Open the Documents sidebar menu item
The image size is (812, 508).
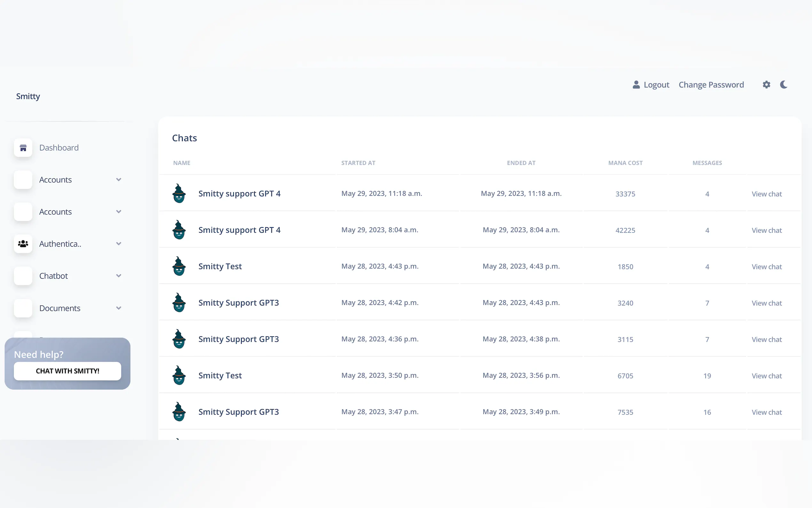click(x=60, y=308)
